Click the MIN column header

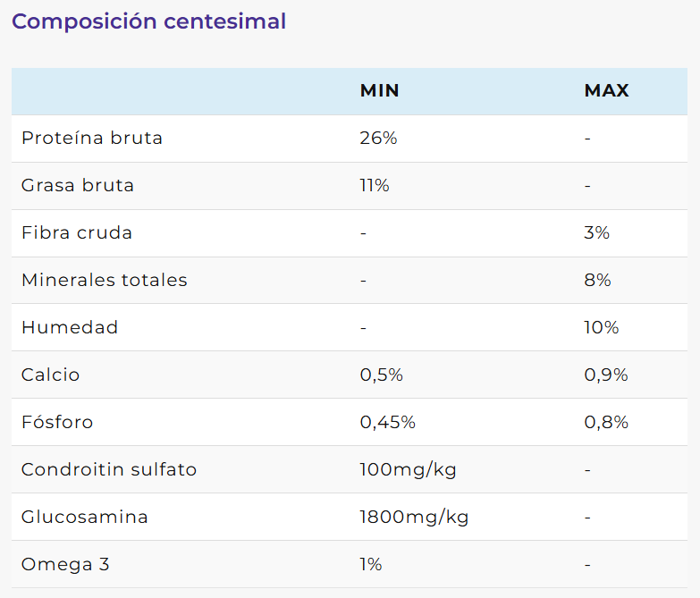pyautogui.click(x=379, y=91)
